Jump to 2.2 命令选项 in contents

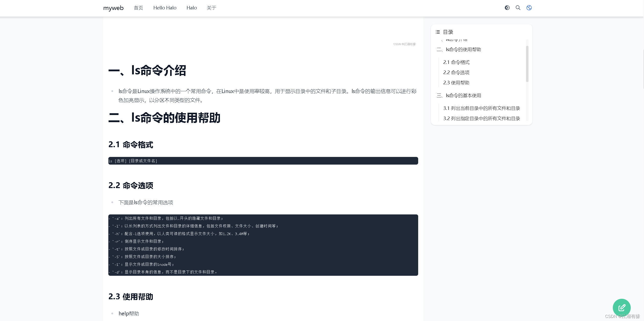(x=456, y=72)
